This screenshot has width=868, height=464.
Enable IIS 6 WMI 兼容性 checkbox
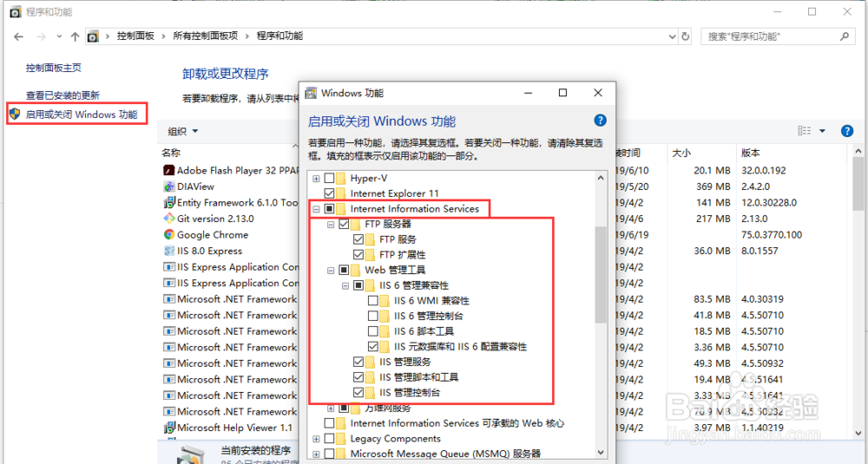[x=373, y=301]
